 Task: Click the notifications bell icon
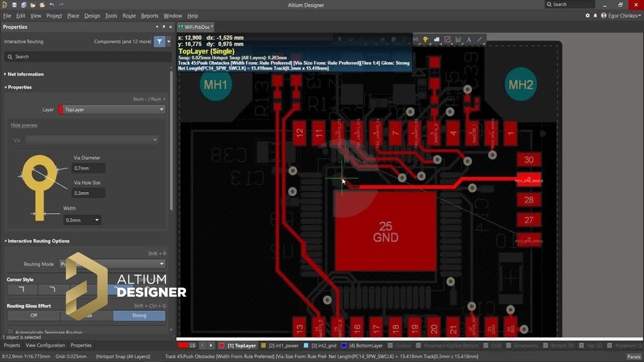point(595,16)
